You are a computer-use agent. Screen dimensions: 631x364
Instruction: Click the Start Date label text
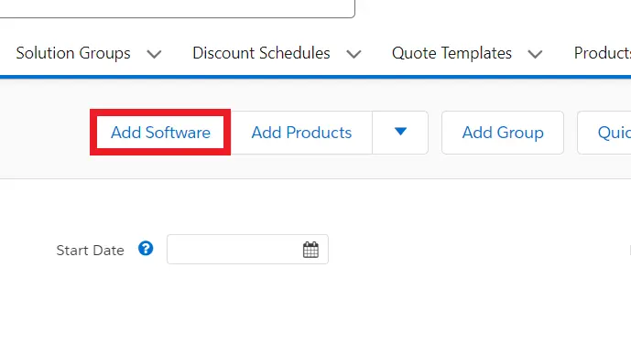coord(90,251)
